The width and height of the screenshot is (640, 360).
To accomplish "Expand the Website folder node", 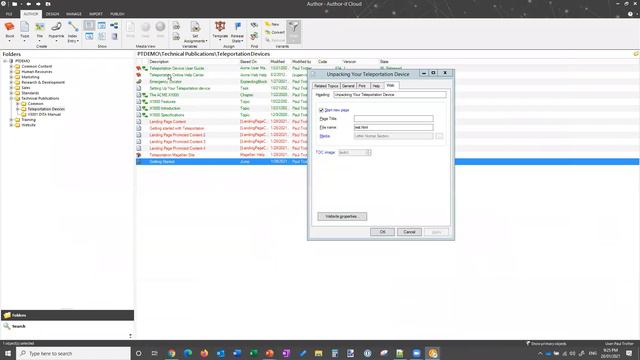I will coord(11,125).
